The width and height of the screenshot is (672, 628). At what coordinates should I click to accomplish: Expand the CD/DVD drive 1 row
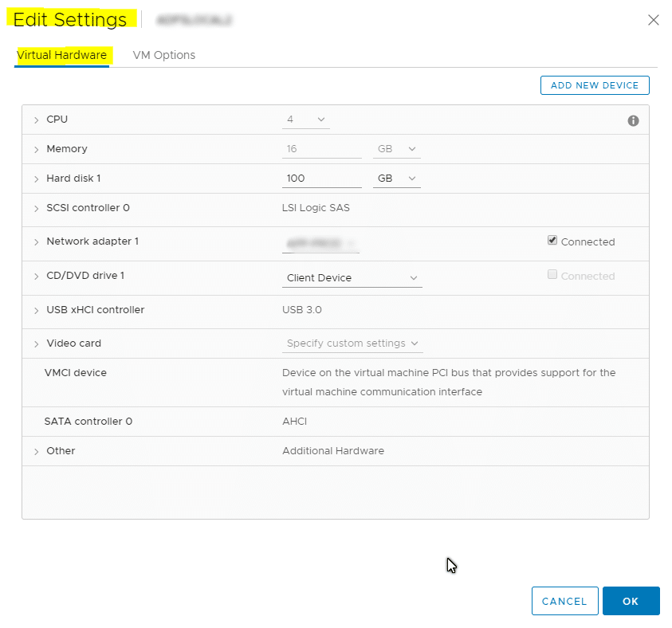[36, 277]
